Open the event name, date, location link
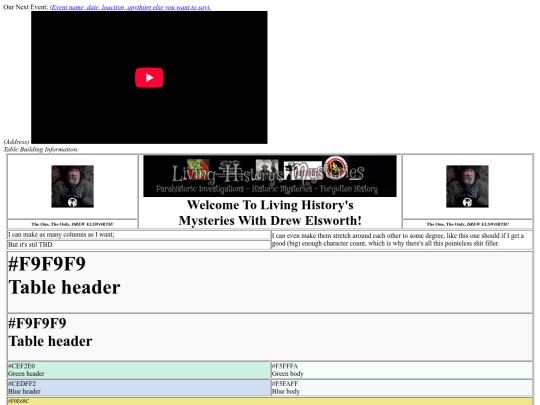 click(130, 7)
